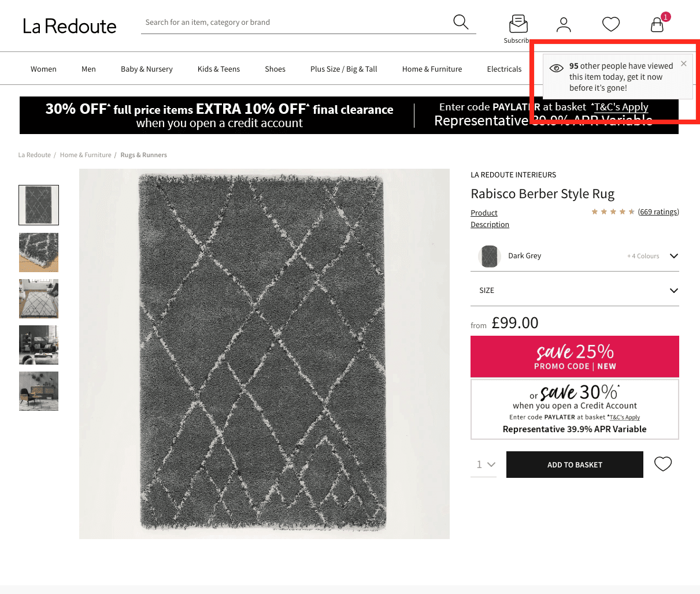Click the La Redoute logo
This screenshot has height=594, width=700.
[x=69, y=25]
